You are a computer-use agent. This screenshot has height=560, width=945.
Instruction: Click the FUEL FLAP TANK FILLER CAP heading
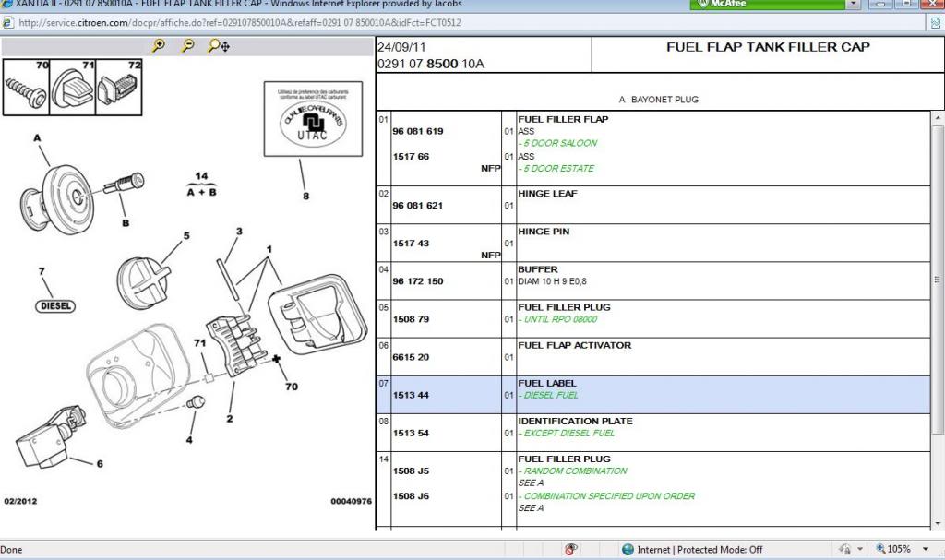pos(768,47)
